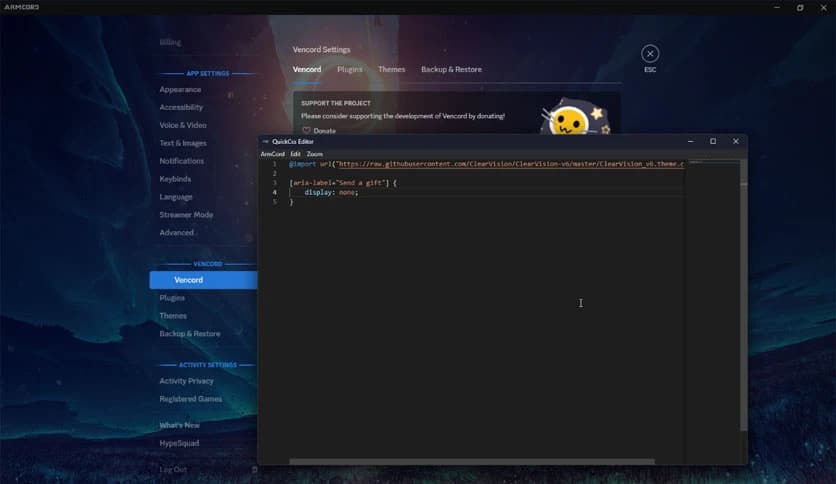
Task: Open Notifications settings in sidebar
Action: click(x=181, y=161)
